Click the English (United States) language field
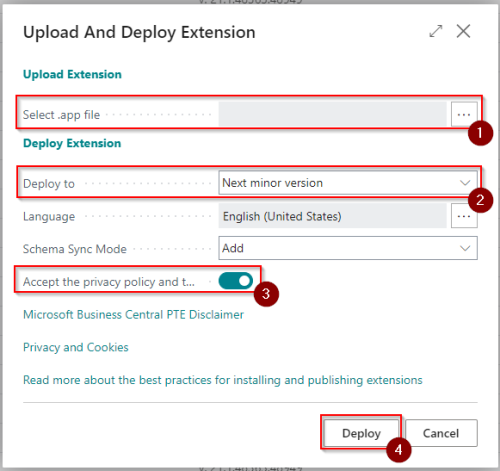The height and width of the screenshot is (471, 500). coord(332,216)
